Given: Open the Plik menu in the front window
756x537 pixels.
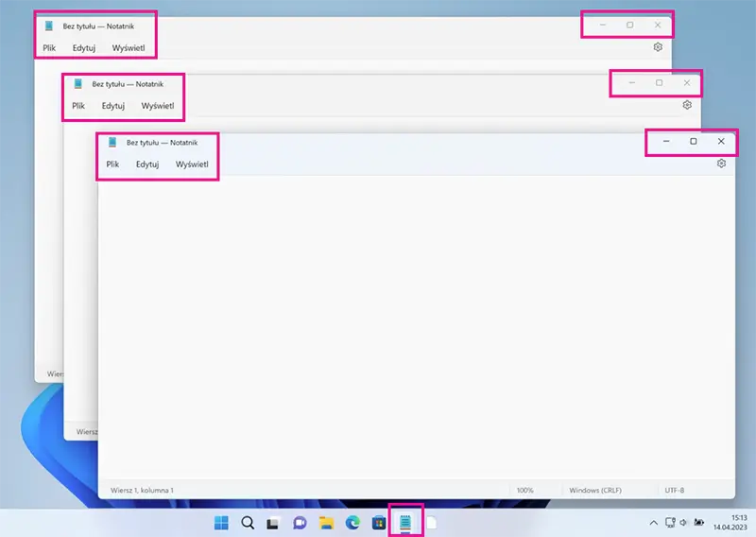Looking at the screenshot, I should [112, 164].
